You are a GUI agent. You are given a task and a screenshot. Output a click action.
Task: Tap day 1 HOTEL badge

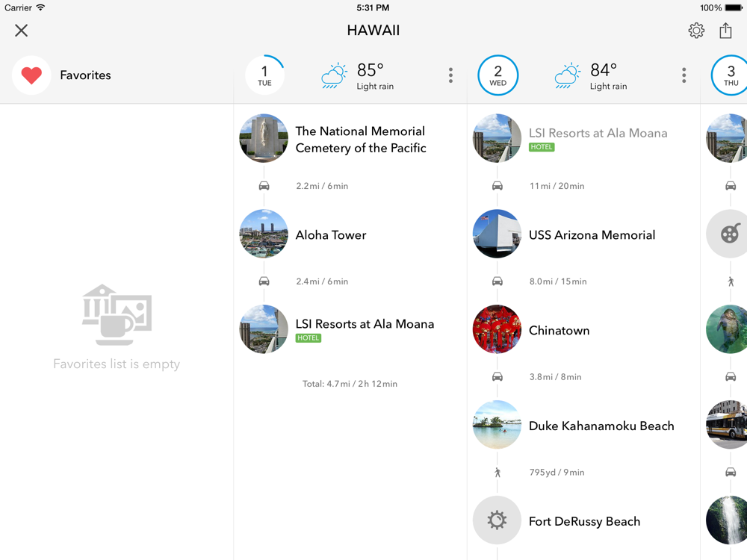pos(309,338)
